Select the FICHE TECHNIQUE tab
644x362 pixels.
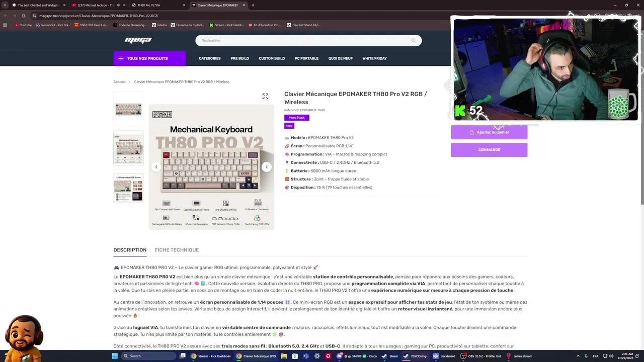[177, 250]
